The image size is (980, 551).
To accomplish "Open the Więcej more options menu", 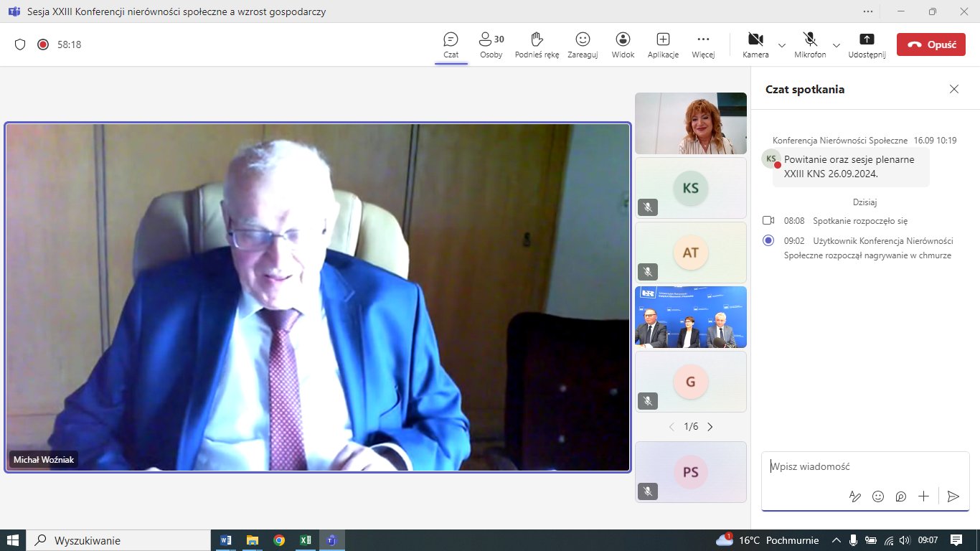I will [x=703, y=44].
